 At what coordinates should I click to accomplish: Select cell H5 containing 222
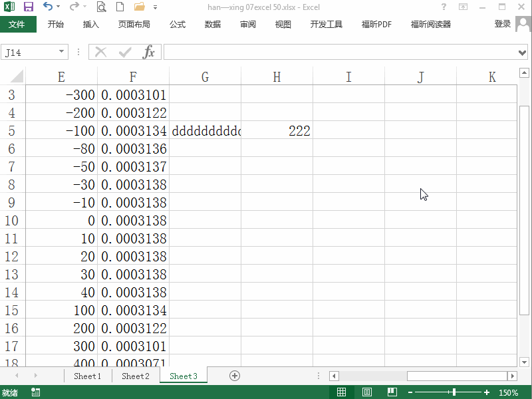pyautogui.click(x=277, y=130)
